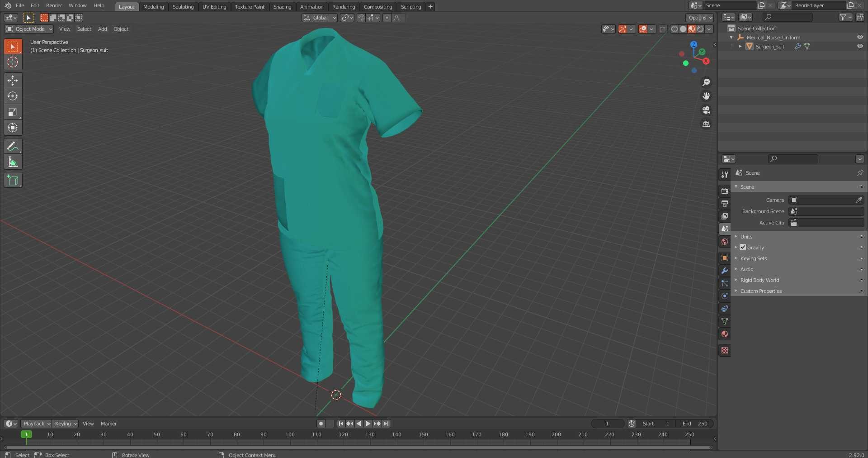Open the Modifier wrench properties tab
The image size is (868, 458).
tap(725, 271)
